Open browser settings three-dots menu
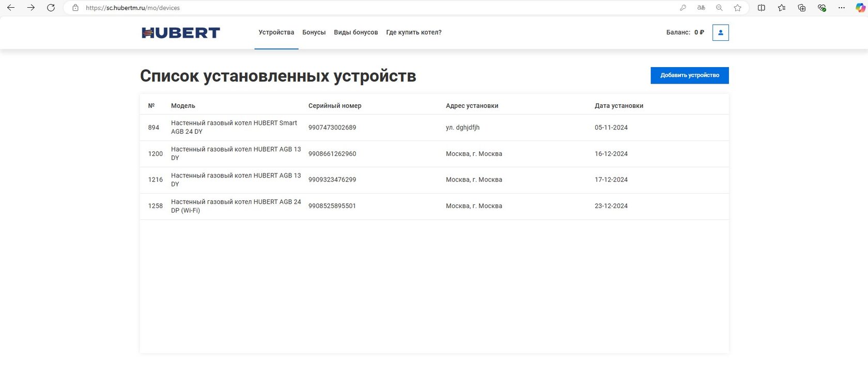This screenshot has height=369, width=868. point(842,8)
